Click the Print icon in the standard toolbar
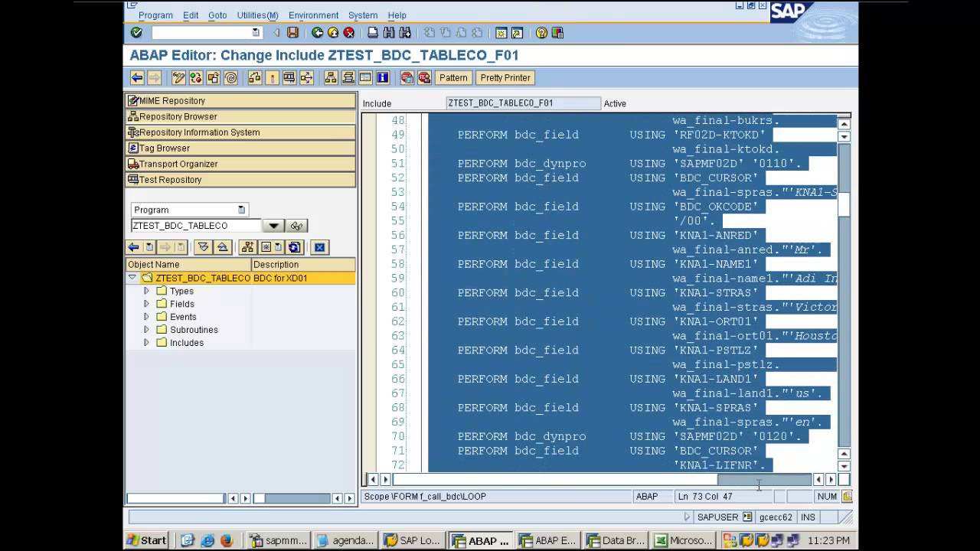Screen dimensions: 980x551 373,33
